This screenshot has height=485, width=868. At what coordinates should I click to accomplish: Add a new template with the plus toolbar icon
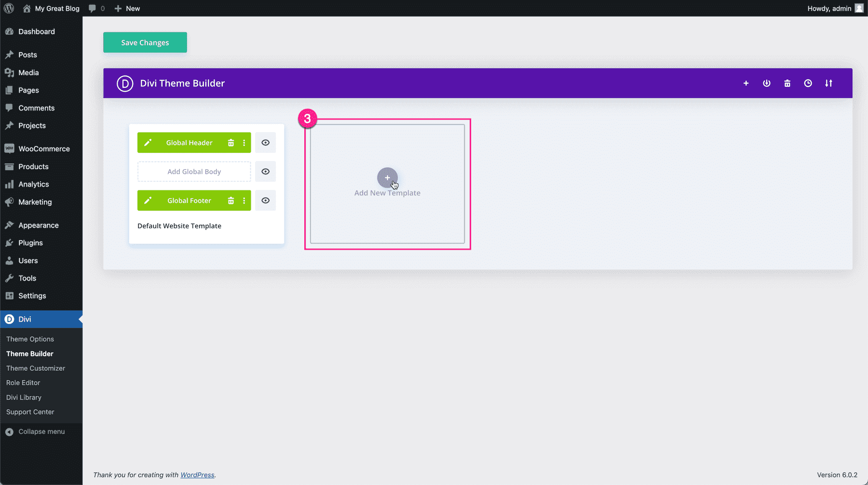(x=746, y=83)
